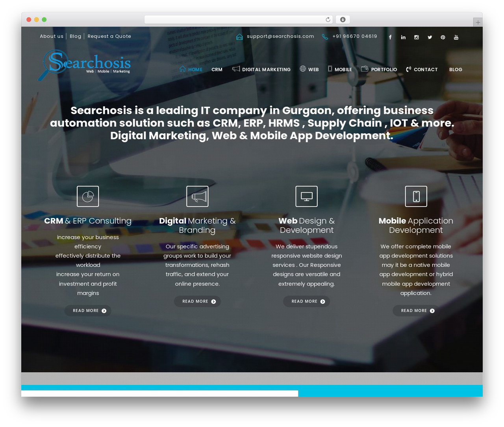This screenshot has width=504, height=427.
Task: Open the Twitter social icon
Action: click(x=430, y=37)
